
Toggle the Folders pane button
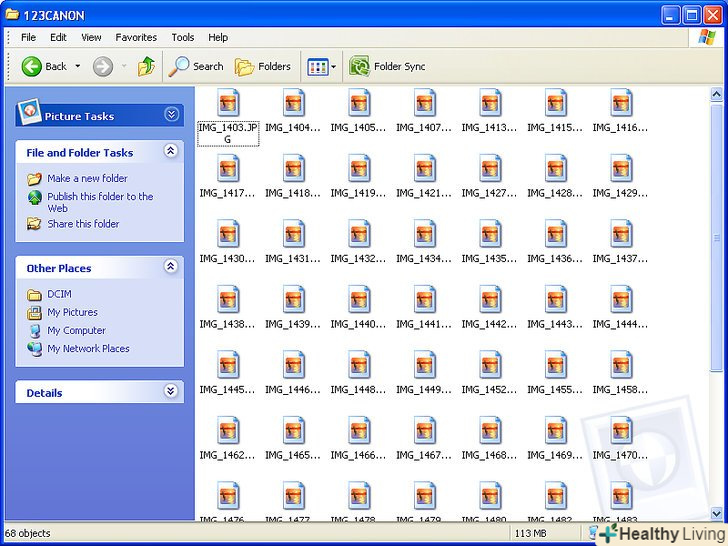263,67
